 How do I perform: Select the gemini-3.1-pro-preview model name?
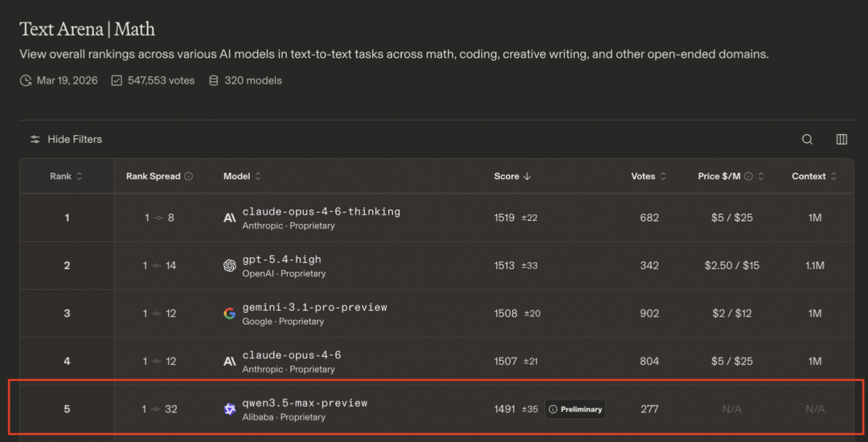pos(314,307)
